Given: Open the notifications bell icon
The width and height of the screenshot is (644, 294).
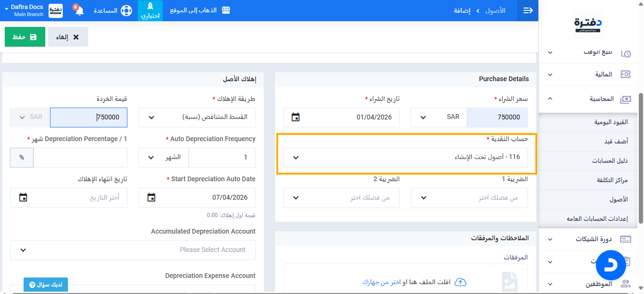Looking at the screenshot, I should click(x=79, y=11).
